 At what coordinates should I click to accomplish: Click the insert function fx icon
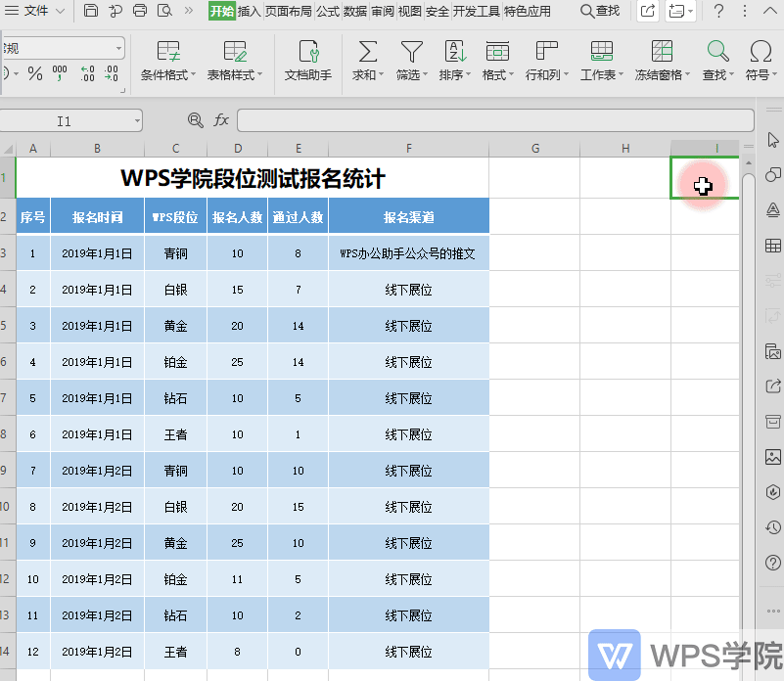(221, 120)
